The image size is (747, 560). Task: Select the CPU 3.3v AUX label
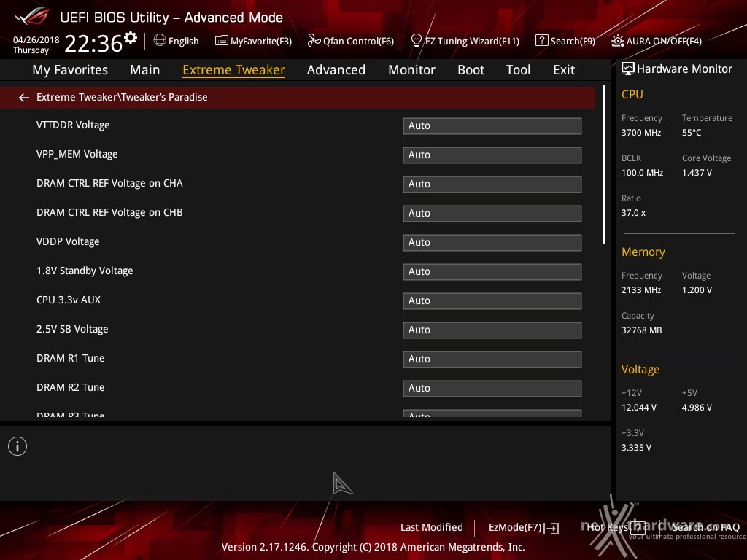[x=69, y=300]
